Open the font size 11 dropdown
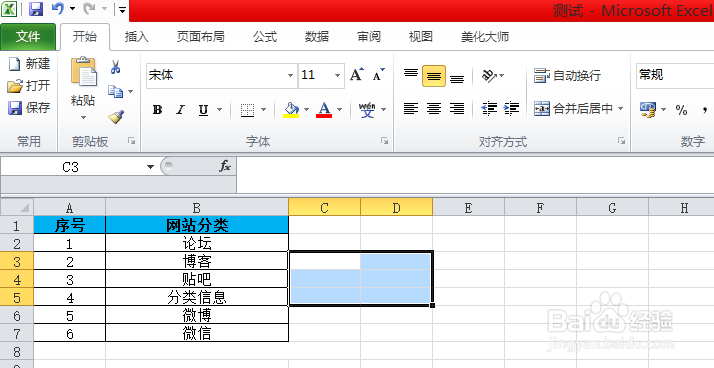Viewport: 714px width, 368px height. (337, 75)
